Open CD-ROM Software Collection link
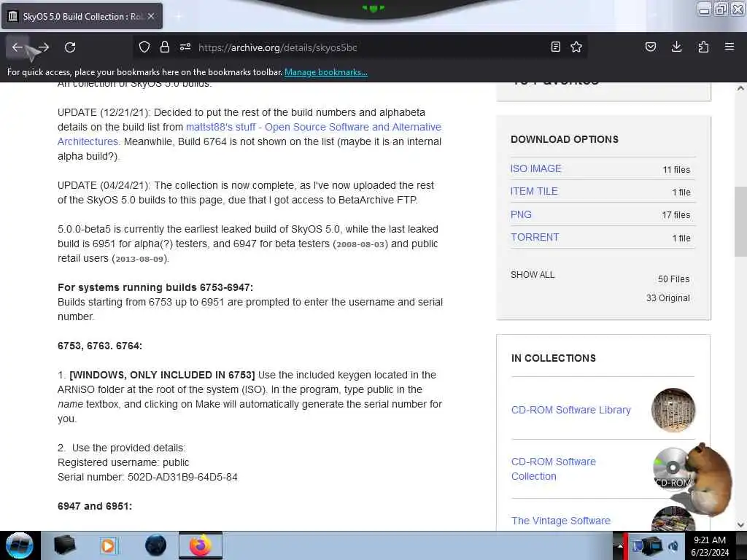 [553, 469]
